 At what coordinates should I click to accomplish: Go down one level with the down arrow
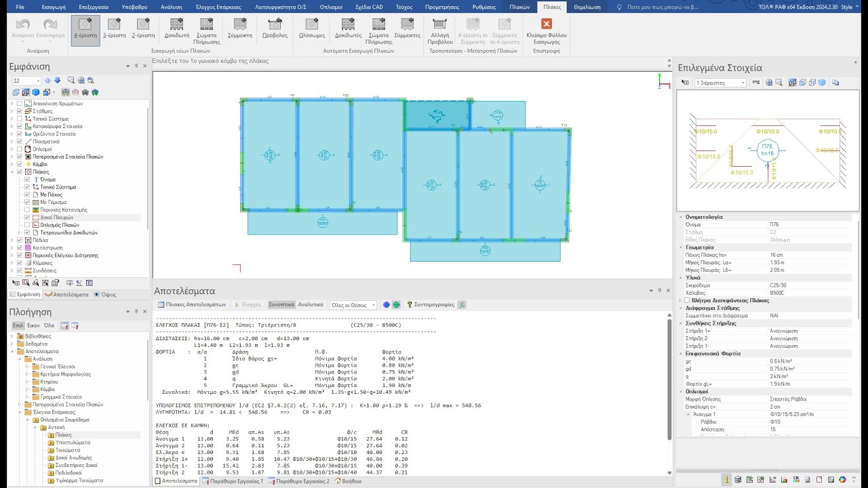tap(57, 81)
